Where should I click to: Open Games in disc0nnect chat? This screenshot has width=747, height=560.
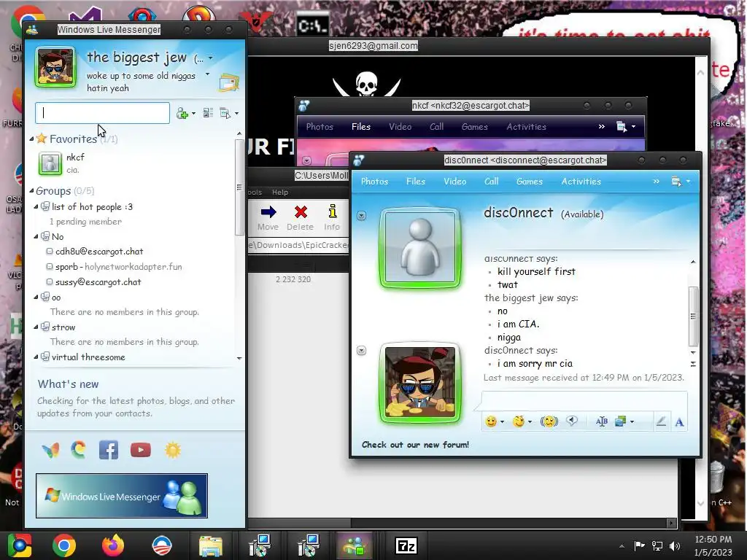(530, 182)
